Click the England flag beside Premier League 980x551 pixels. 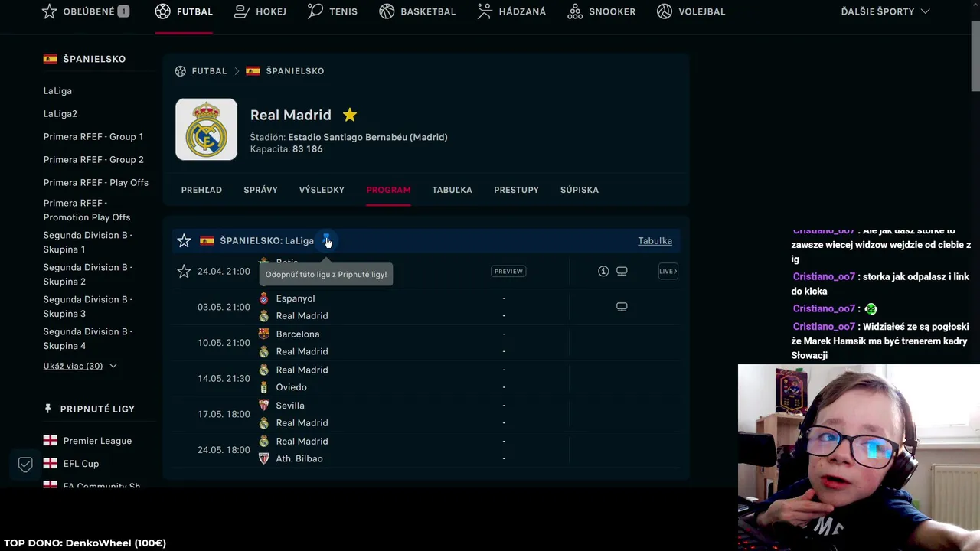(x=51, y=441)
